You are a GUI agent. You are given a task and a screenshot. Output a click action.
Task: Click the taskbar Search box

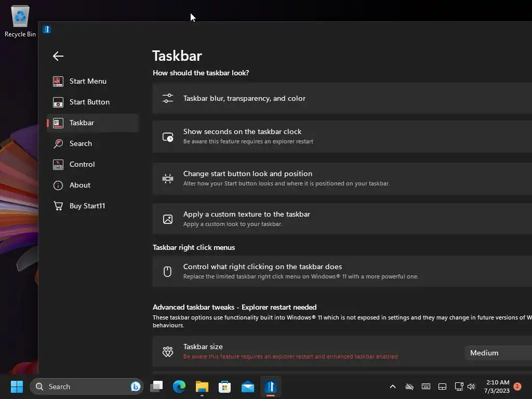87,387
